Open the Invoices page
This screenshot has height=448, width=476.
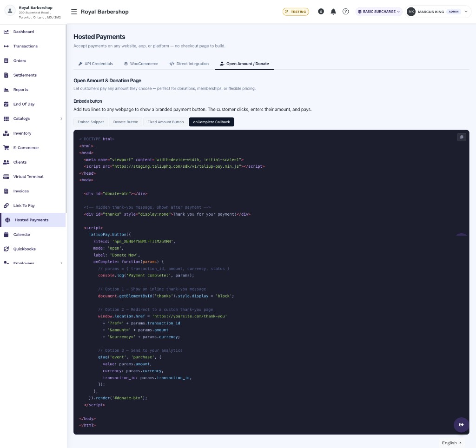[x=21, y=191]
